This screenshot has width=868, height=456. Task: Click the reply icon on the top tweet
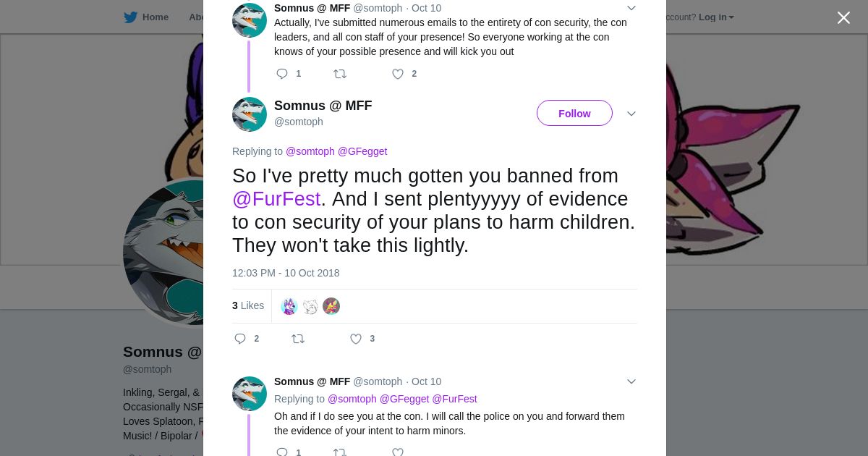click(x=282, y=74)
